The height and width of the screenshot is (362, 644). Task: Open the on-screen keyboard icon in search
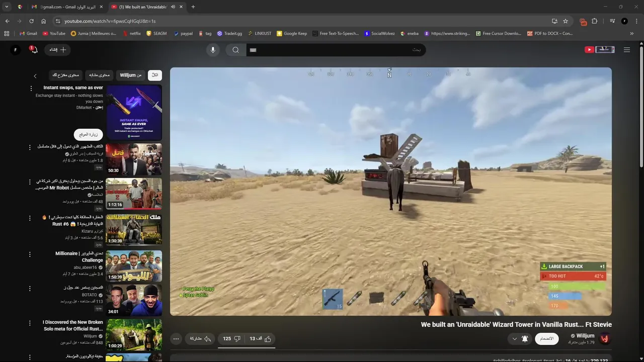coord(253,50)
